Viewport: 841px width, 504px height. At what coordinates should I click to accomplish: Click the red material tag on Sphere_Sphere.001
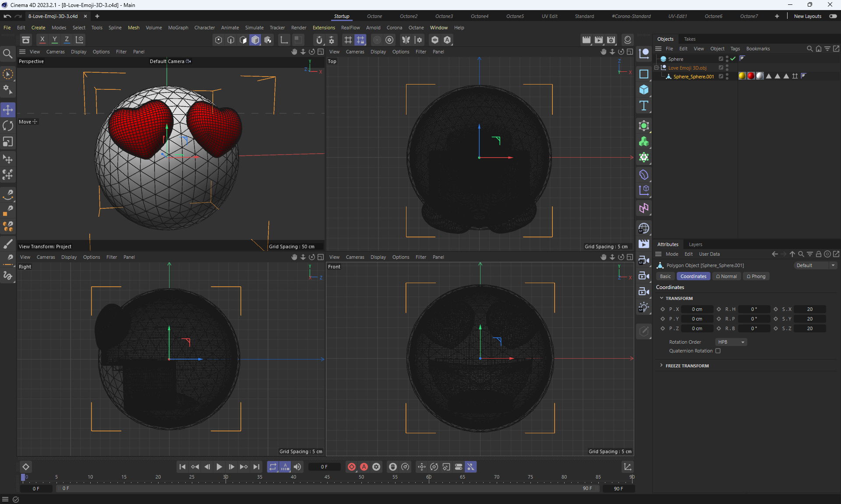click(751, 76)
